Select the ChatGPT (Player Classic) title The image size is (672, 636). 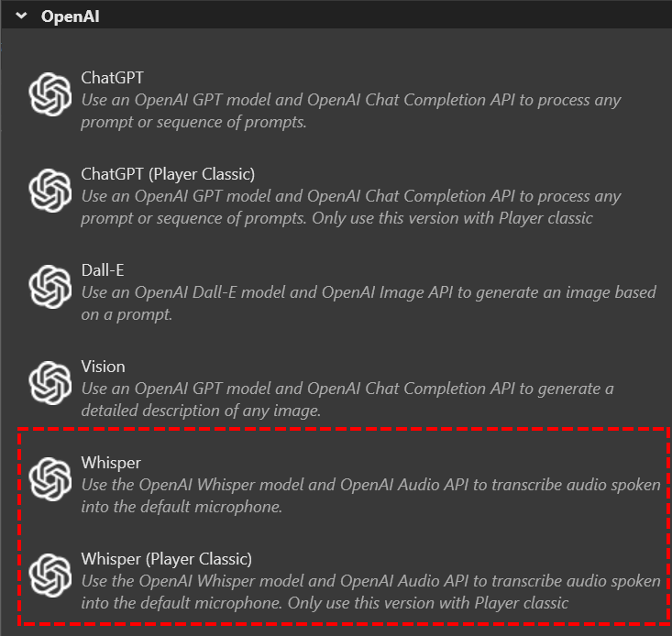tap(168, 174)
